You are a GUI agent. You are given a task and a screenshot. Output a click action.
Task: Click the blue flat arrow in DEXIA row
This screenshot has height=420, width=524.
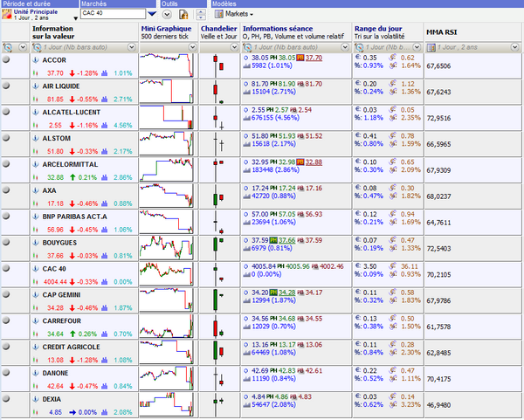click(72, 412)
